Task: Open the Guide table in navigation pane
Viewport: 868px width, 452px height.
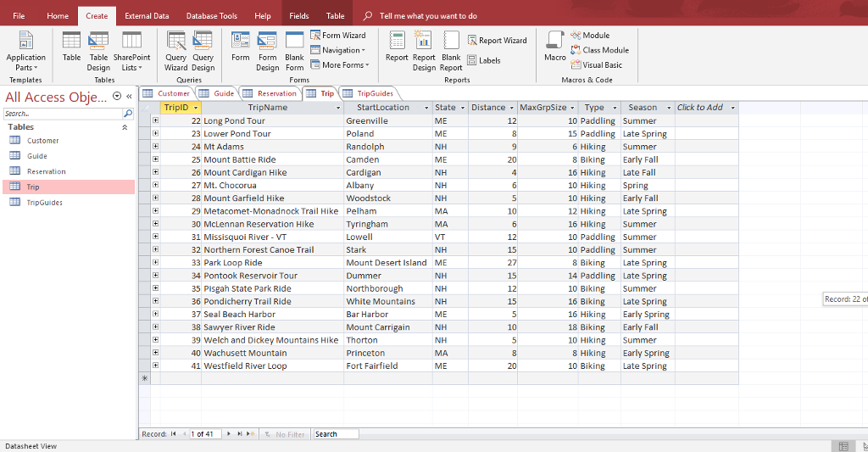Action: click(x=37, y=156)
